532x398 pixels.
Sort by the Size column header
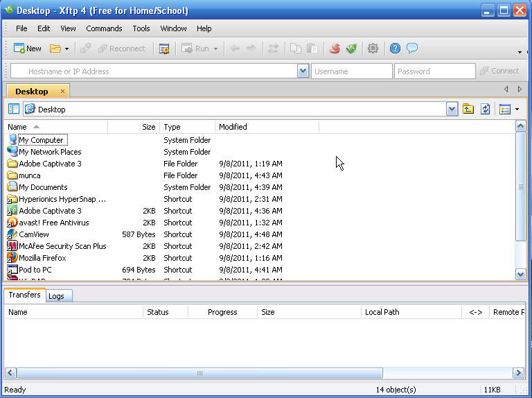click(x=134, y=127)
